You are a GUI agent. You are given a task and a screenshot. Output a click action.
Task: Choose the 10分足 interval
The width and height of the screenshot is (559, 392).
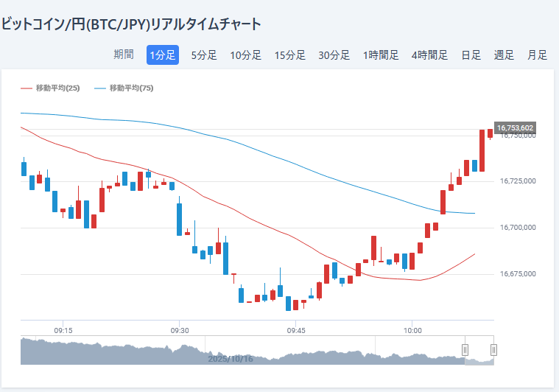tap(245, 55)
